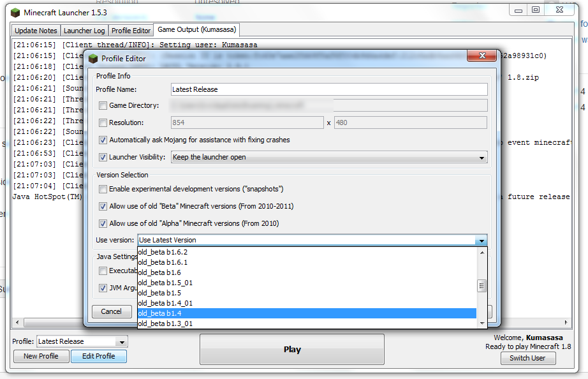This screenshot has width=588, height=379.
Task: Toggle the Executable checkbox in Java Settings
Action: (103, 271)
